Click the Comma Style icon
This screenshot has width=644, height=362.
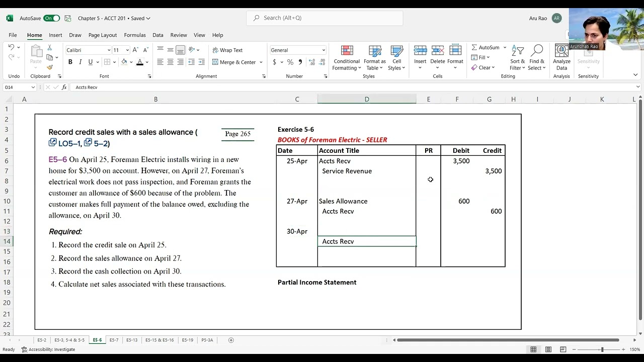[300, 62]
